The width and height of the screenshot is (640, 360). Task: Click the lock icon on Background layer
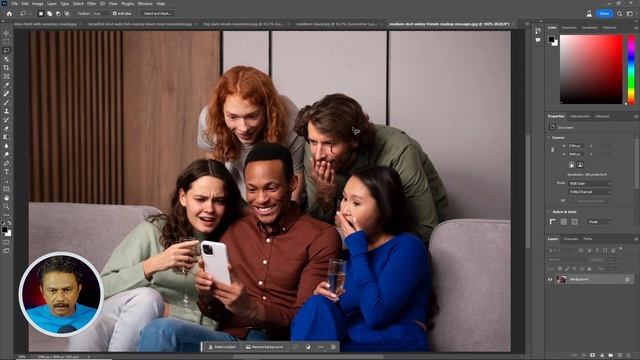(627, 279)
